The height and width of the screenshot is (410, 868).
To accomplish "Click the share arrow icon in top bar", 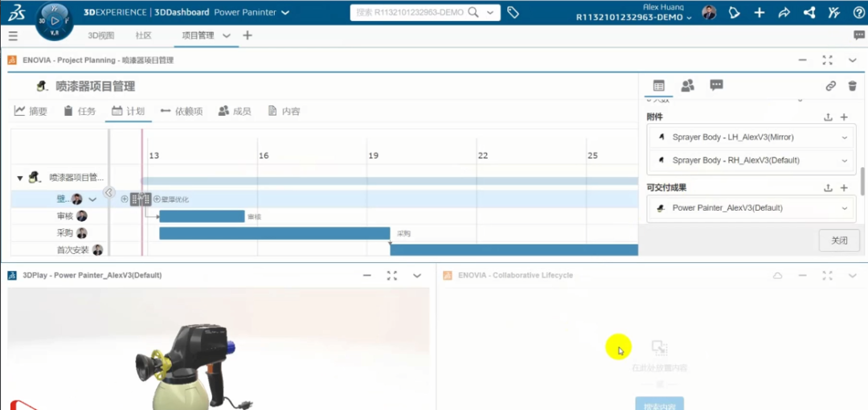I will (x=784, y=13).
